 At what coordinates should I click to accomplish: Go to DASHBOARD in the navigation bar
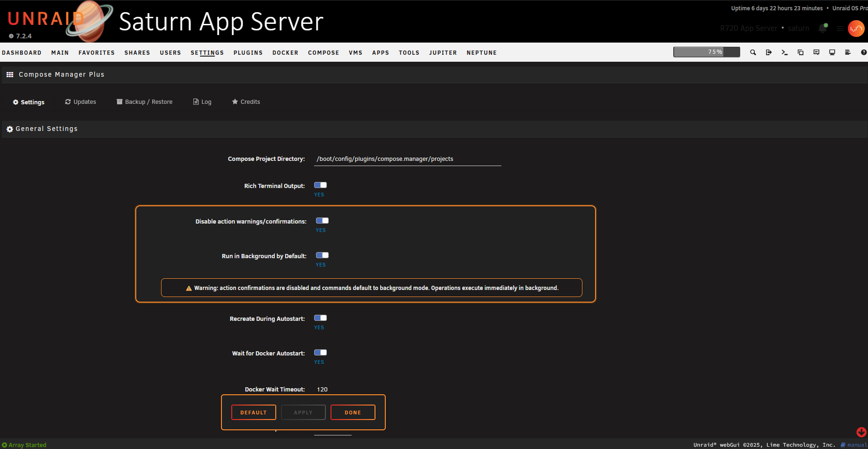(x=22, y=53)
